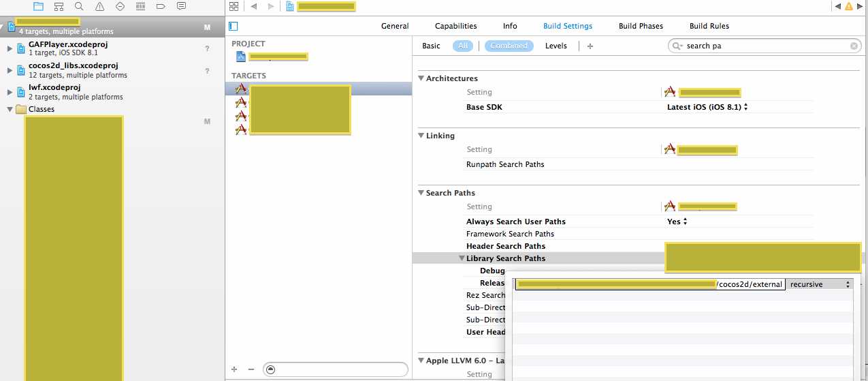Click the 'search pa' build settings search field
Screen dimensions: 868x381
[765, 46]
